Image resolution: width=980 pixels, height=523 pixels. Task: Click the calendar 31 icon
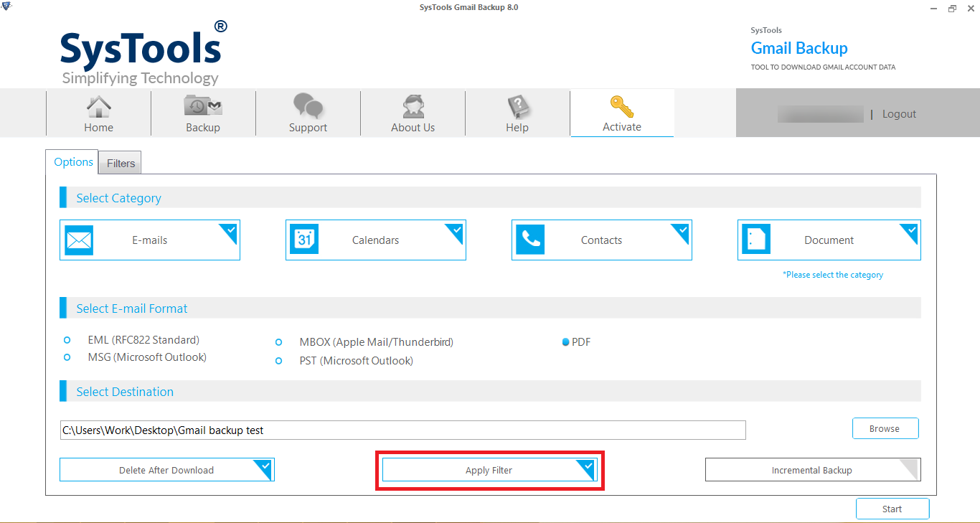pyautogui.click(x=304, y=240)
